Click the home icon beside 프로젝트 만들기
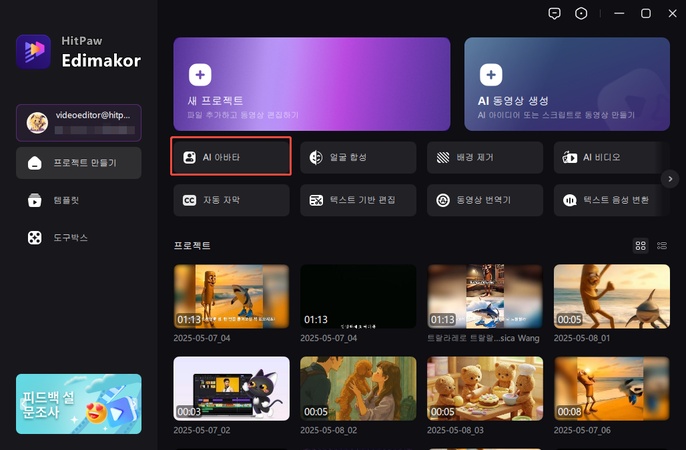The image size is (686, 450). (35, 163)
